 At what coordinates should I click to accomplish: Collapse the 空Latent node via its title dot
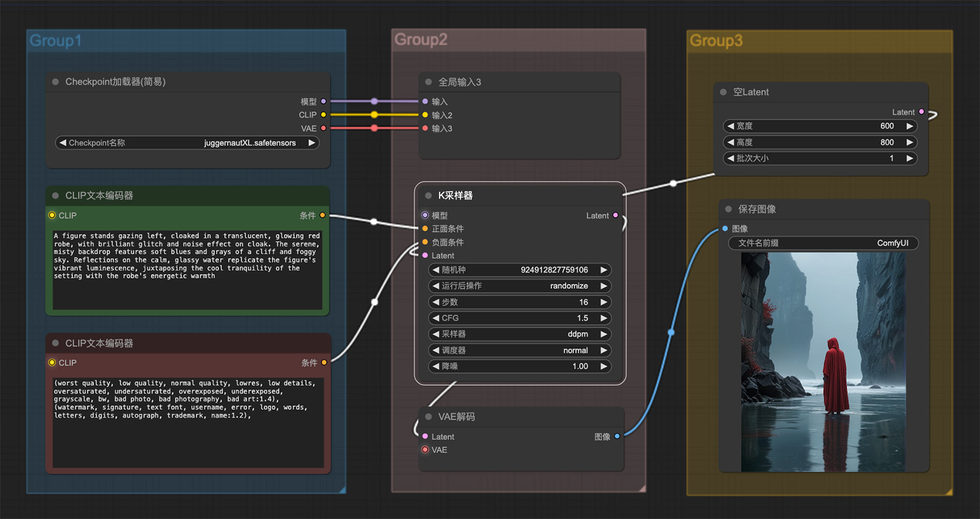723,92
